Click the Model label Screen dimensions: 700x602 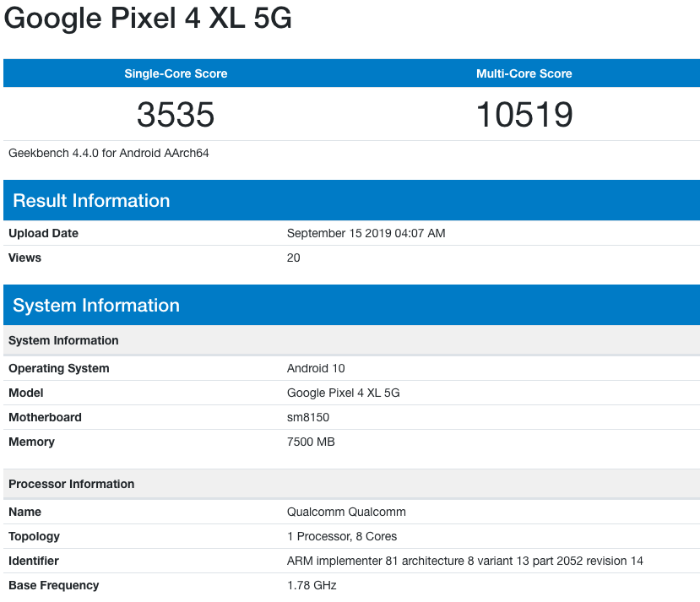click(26, 393)
